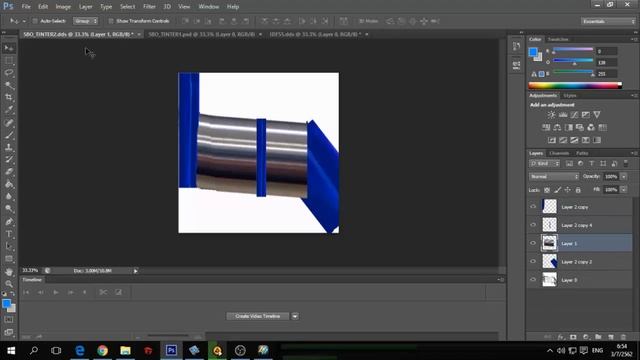This screenshot has height=360, width=640.
Task: Switch to the Styles tab
Action: coord(570,96)
